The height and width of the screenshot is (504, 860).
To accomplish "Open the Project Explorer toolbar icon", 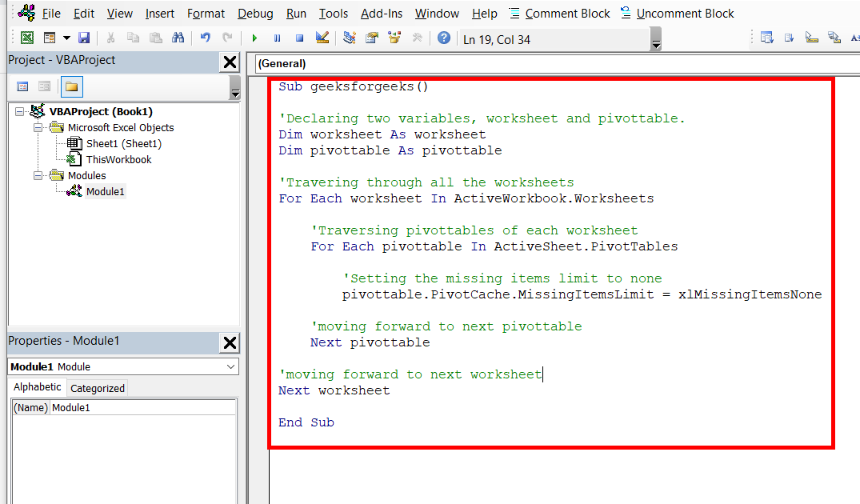I will point(350,38).
